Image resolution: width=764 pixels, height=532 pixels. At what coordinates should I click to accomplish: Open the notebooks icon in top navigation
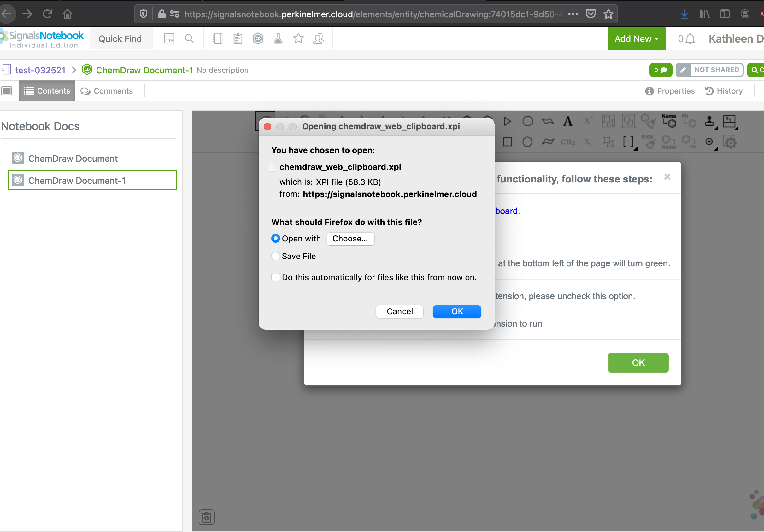pyautogui.click(x=218, y=38)
